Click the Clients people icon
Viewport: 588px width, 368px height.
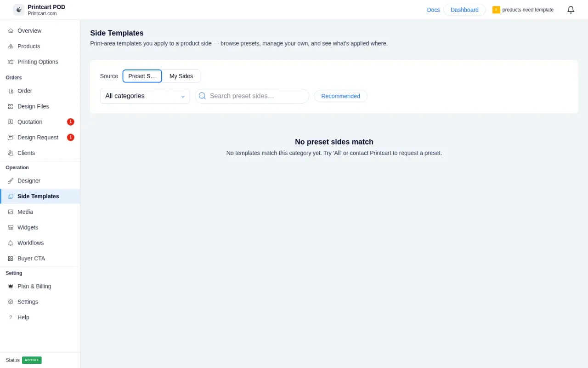11,153
